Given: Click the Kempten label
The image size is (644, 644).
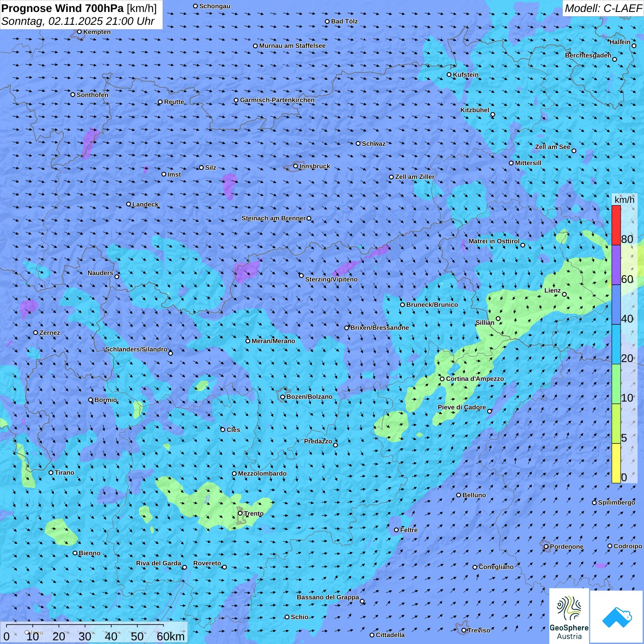Looking at the screenshot, I should click(x=97, y=32).
